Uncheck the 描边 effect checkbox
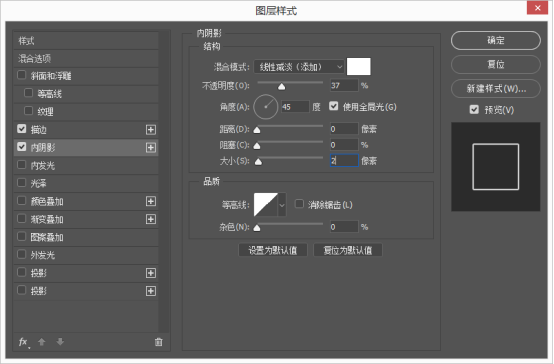554x364 pixels. point(22,129)
